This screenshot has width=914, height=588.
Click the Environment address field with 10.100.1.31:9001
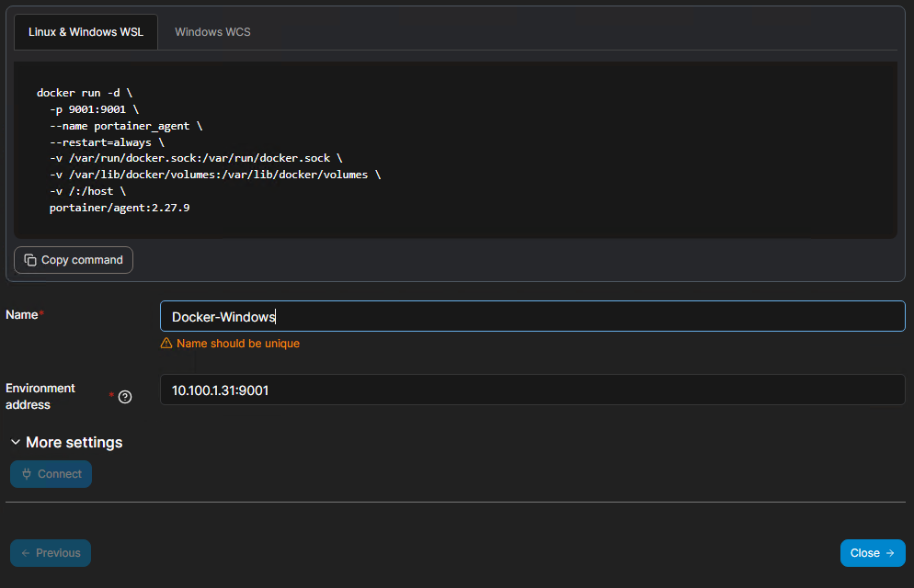tap(531, 390)
